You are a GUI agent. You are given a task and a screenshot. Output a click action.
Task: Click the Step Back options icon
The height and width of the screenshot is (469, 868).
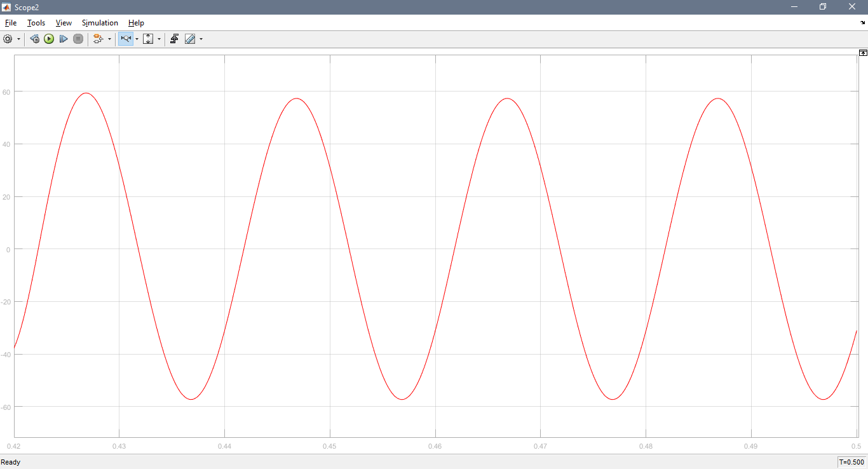[35, 39]
